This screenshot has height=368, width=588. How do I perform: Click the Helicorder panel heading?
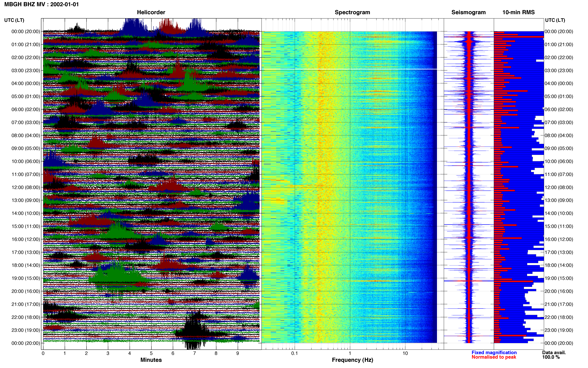151,12
